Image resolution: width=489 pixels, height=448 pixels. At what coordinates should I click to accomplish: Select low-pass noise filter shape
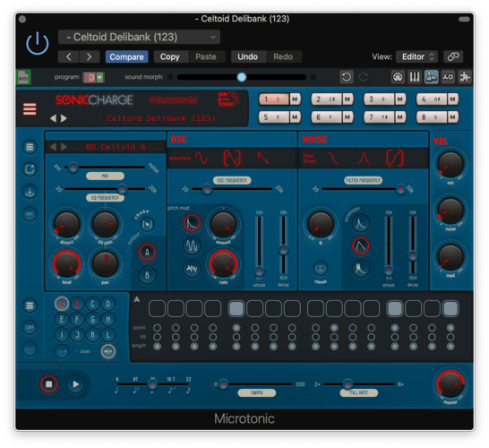333,158
